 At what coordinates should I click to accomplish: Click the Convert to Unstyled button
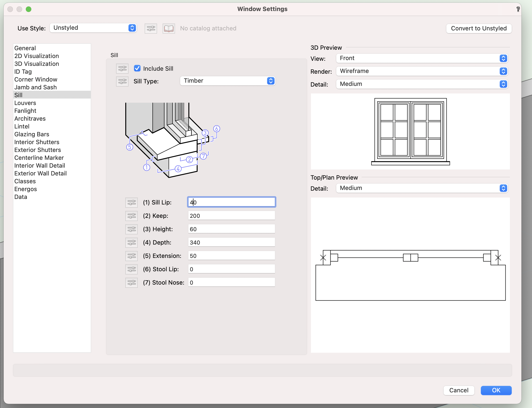point(479,28)
